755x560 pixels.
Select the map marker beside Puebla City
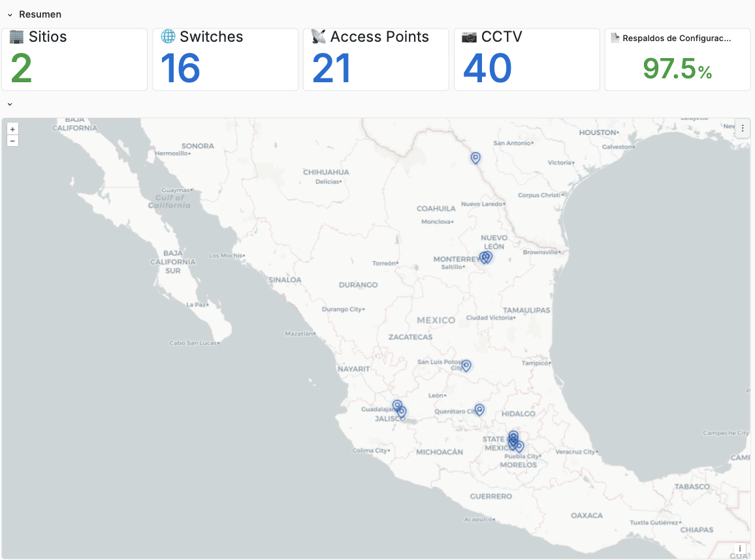(519, 447)
